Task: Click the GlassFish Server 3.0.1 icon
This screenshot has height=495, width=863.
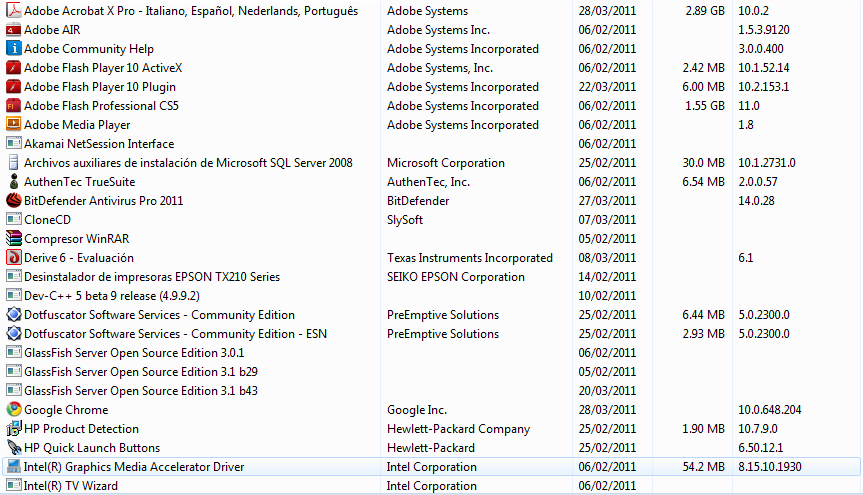Action: point(14,352)
